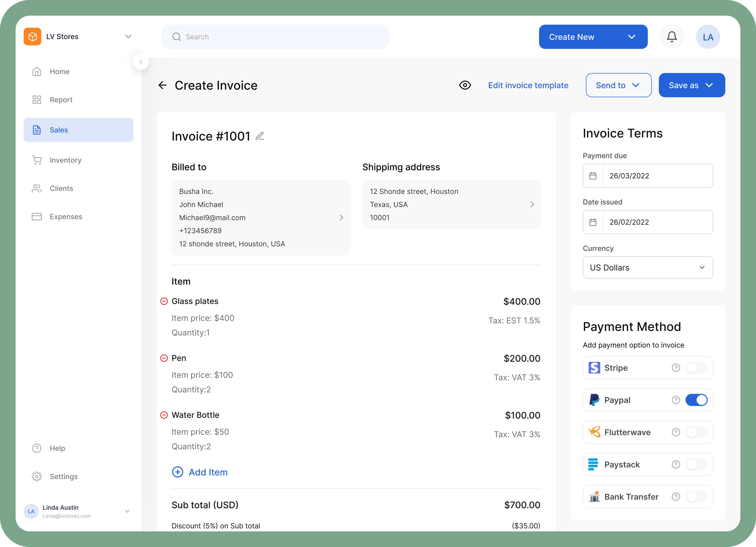Enable the Flutterwave payment toggle

[696, 432]
